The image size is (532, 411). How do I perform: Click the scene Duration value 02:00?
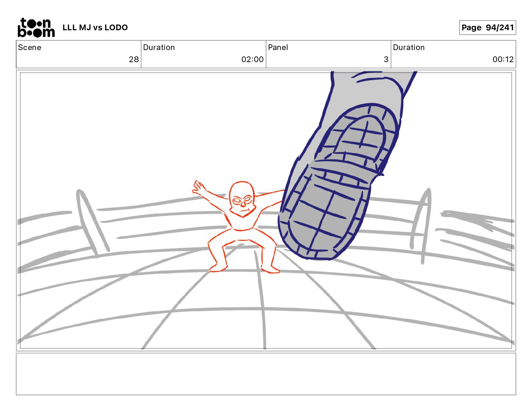[x=252, y=59]
